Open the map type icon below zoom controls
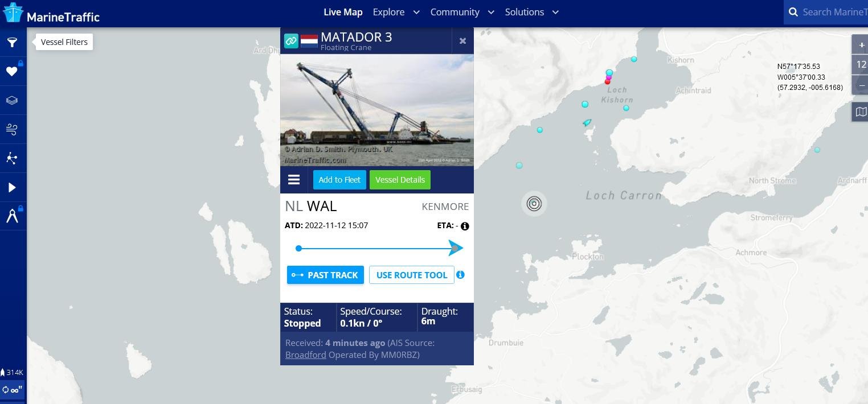The image size is (868, 404). pos(861,112)
